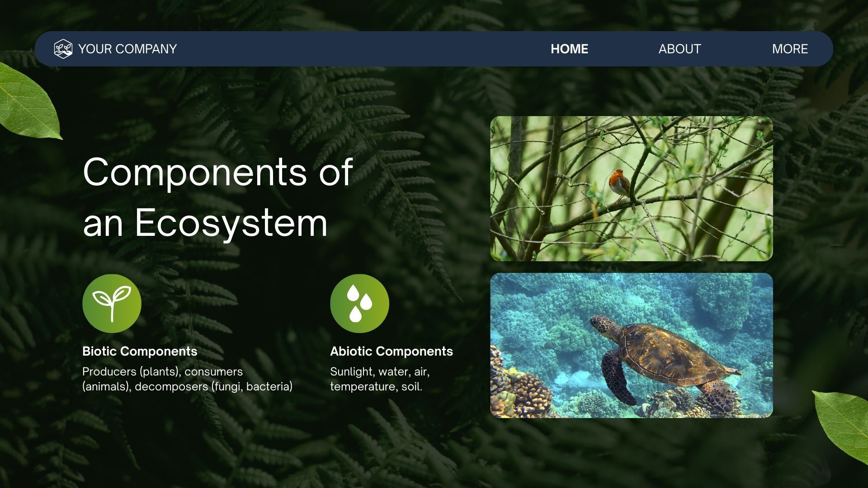
Task: Open the MORE navigation menu
Action: [x=790, y=49]
